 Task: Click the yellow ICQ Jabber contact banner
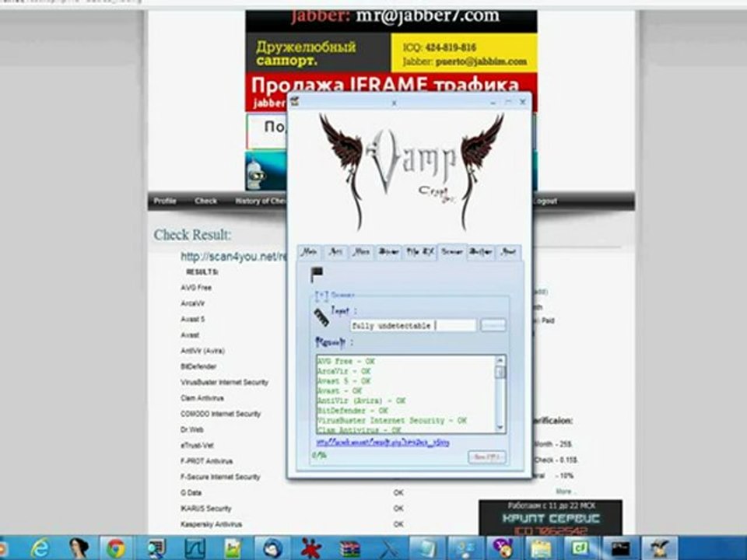[464, 53]
